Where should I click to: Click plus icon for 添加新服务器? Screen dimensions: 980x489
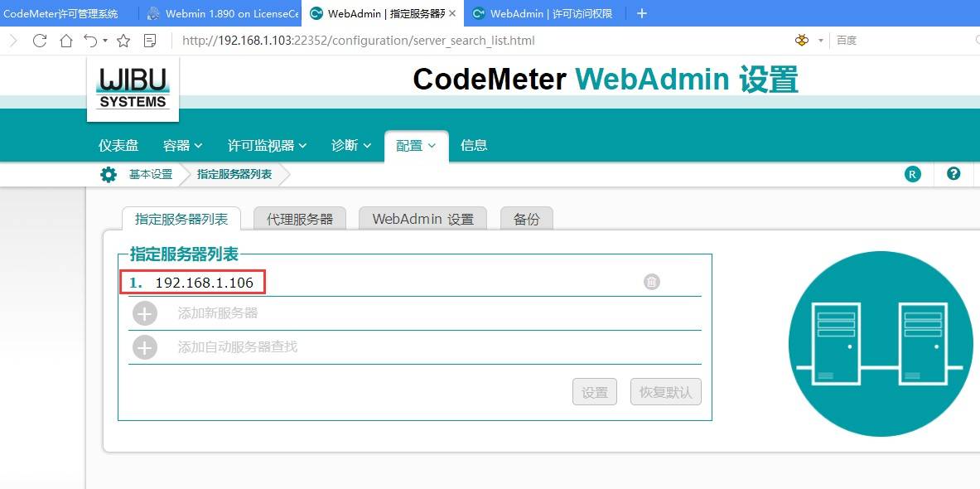pyautogui.click(x=145, y=313)
